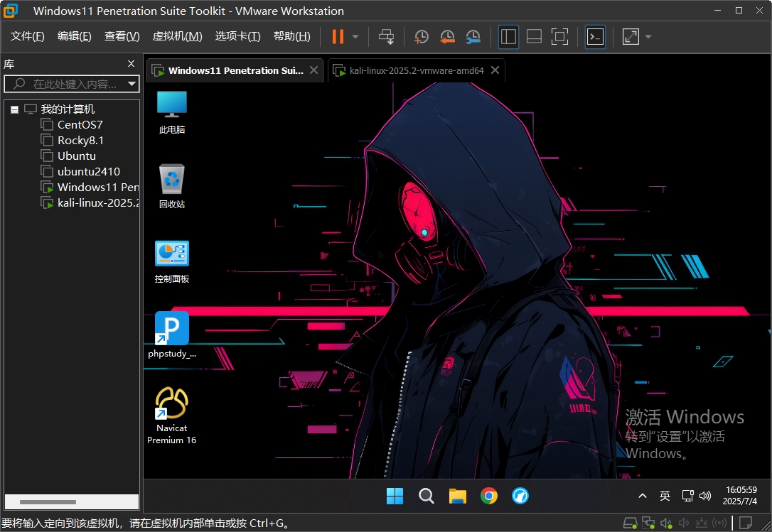Open the guest Windows Start menu
Screen dimensions: 772x532
click(x=395, y=496)
